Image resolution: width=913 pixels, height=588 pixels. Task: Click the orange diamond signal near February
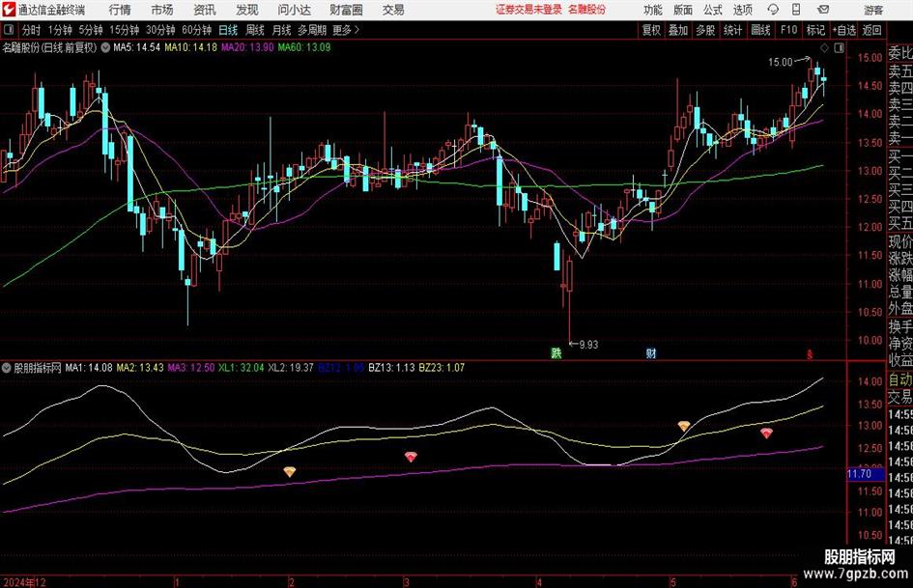point(290,471)
